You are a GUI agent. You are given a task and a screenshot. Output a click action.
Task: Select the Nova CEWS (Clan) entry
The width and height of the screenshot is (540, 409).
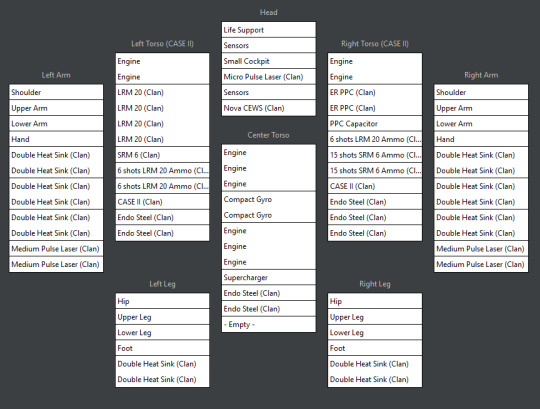[x=269, y=108]
